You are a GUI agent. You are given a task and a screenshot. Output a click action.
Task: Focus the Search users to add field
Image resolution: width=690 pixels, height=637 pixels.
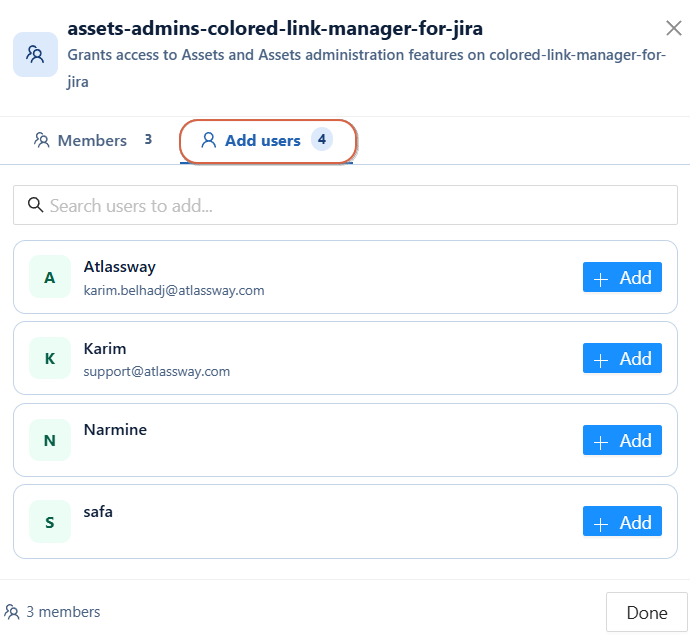pos(345,205)
